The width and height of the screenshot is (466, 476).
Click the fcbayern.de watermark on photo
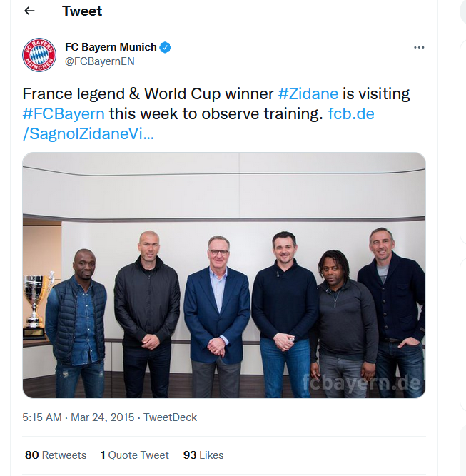click(362, 383)
